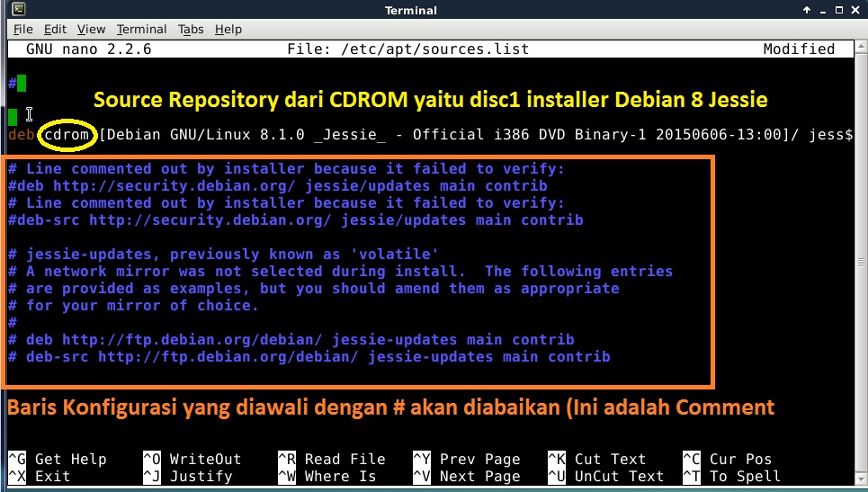Click '# A network mirror was not selected' line
The image size is (868, 492).
(x=340, y=271)
